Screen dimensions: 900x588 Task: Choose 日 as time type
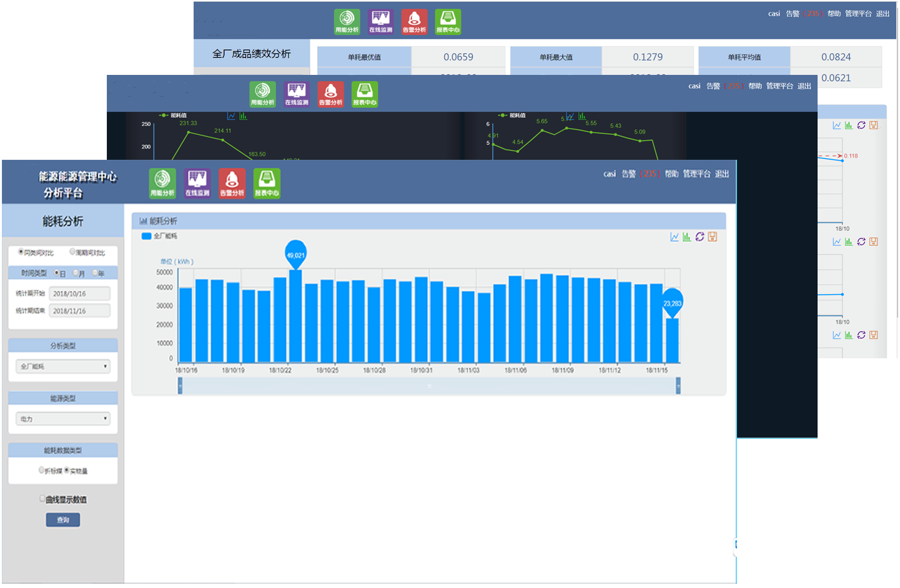(57, 273)
